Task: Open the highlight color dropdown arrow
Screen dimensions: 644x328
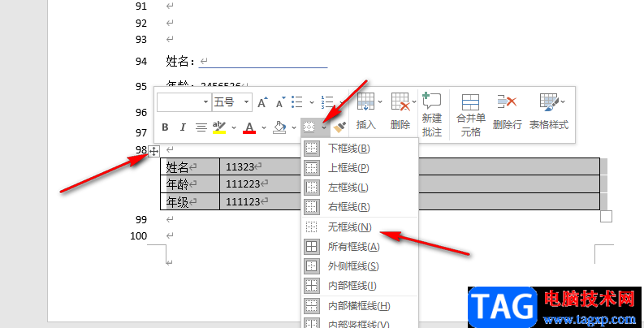Action: click(x=234, y=127)
